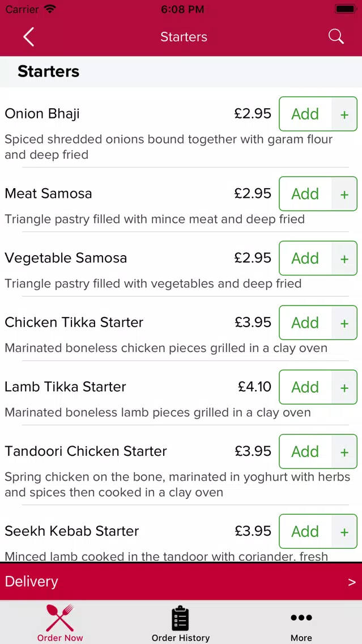
Task: Select More tab label
Action: pyautogui.click(x=301, y=638)
